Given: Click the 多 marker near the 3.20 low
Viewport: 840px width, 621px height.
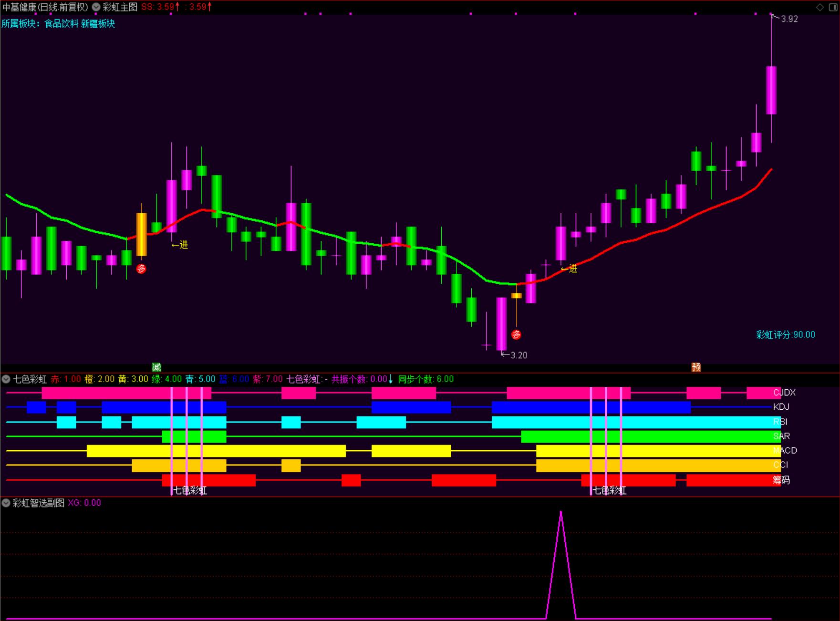Looking at the screenshot, I should pyautogui.click(x=516, y=335).
